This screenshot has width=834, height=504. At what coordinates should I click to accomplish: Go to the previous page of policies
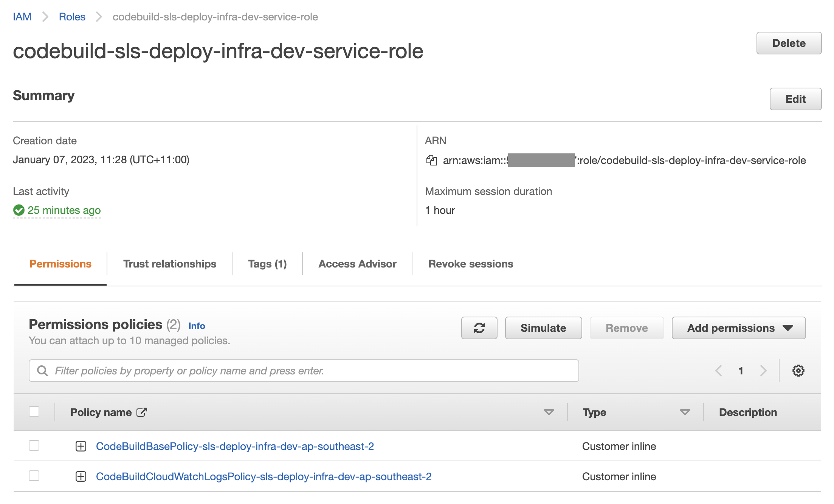pyautogui.click(x=718, y=371)
